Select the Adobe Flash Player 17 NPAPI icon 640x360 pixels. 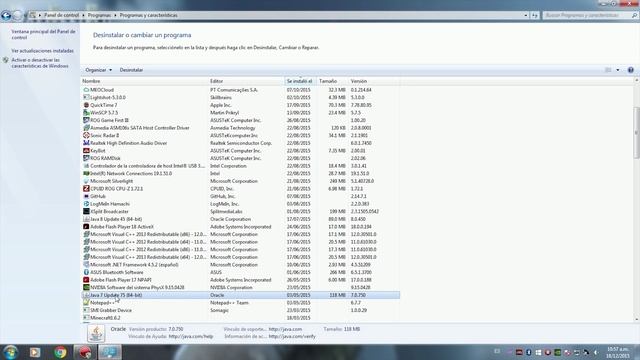(x=86, y=280)
